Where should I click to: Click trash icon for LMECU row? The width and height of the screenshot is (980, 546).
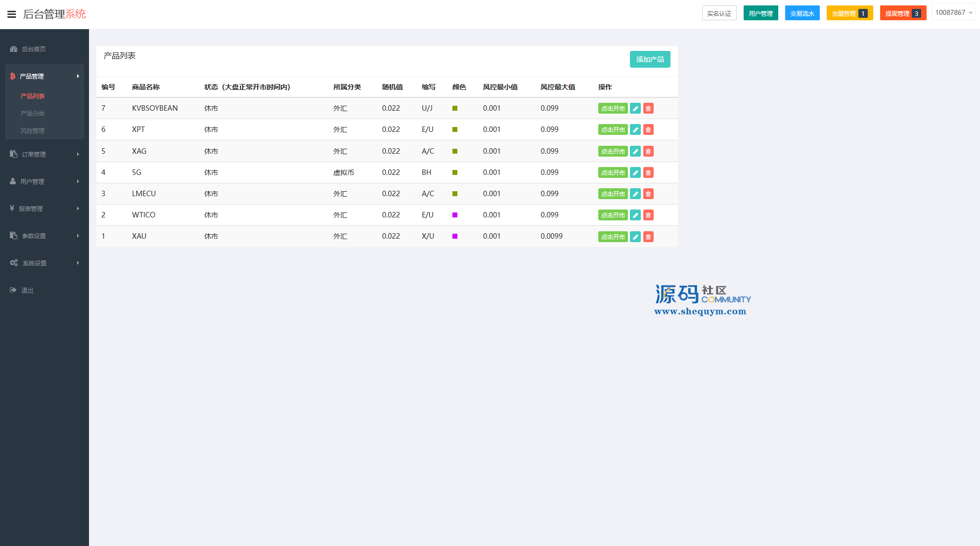point(648,194)
